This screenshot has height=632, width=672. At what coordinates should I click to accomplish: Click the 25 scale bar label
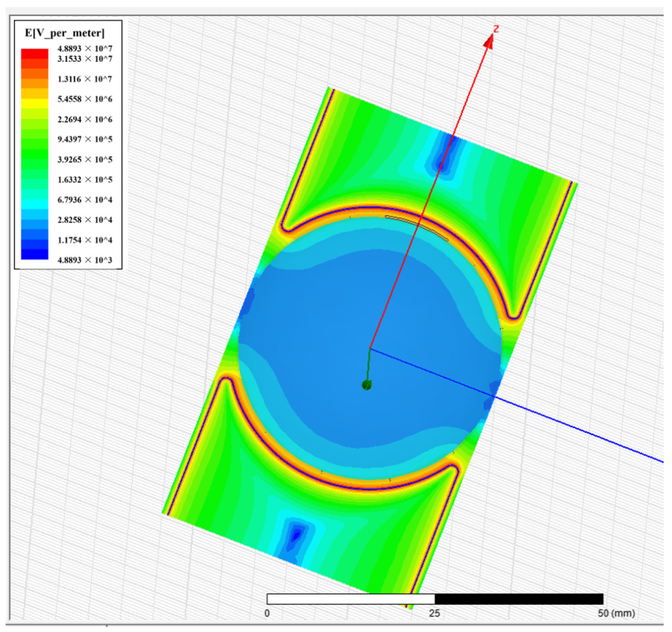click(435, 613)
